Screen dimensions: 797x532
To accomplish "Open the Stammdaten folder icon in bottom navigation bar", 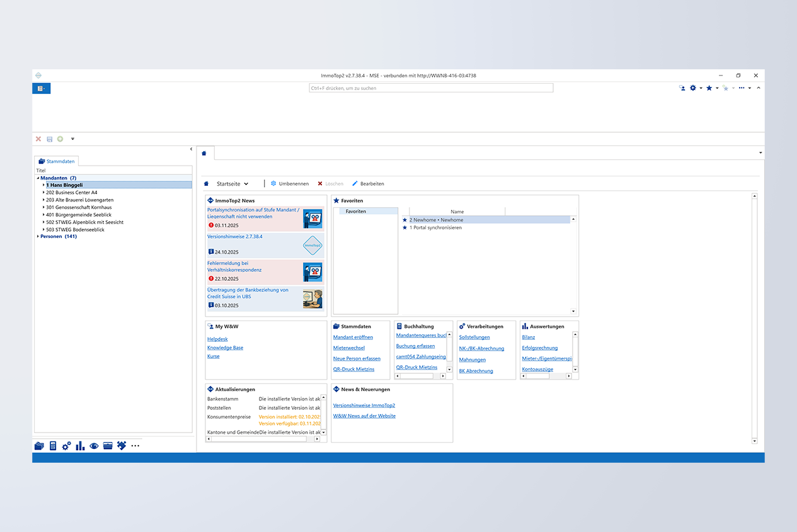I will tap(39, 446).
